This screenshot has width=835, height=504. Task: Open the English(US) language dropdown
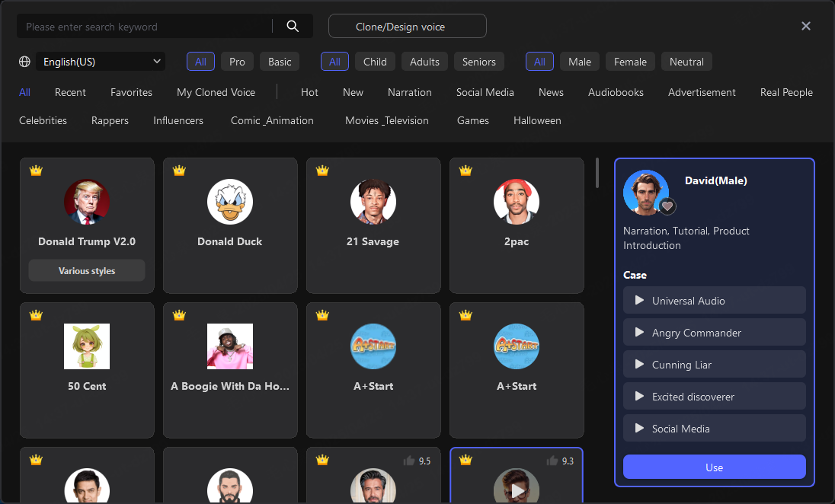tap(100, 61)
